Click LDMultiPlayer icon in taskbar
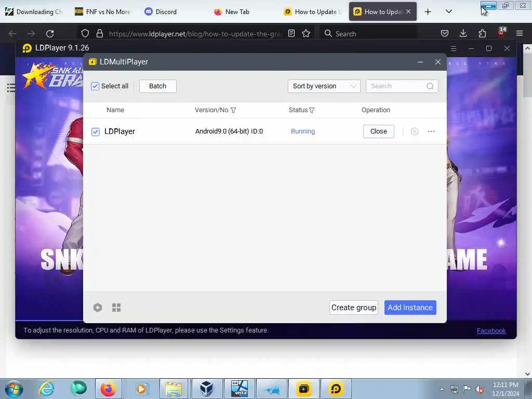532x399 pixels. (x=303, y=389)
